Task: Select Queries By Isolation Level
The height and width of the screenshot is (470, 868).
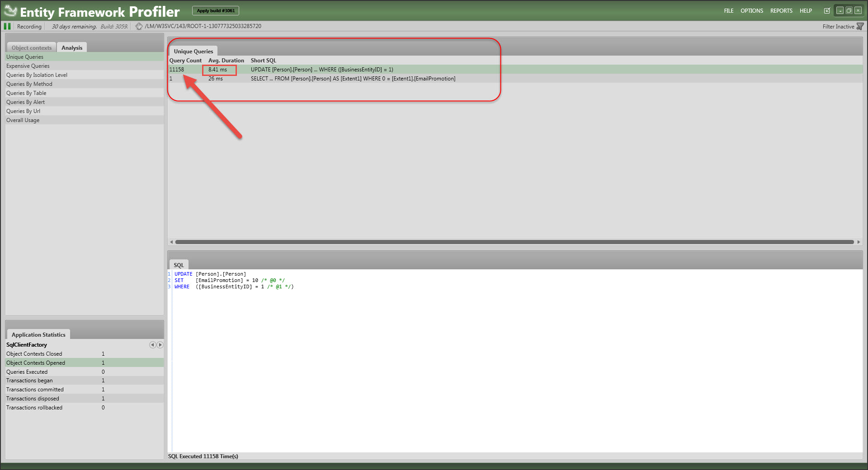Action: pos(85,75)
